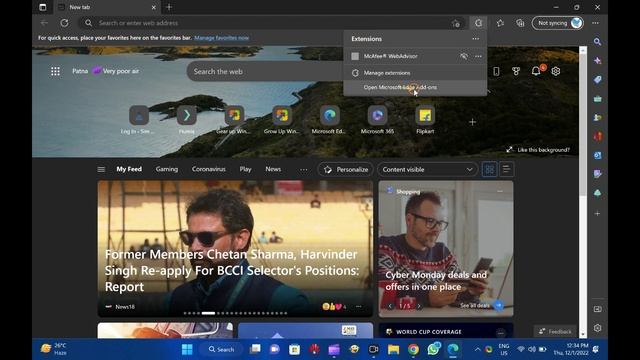The image size is (640, 360).
Task: Open the Outlook icon in sidebar
Action: tap(598, 156)
